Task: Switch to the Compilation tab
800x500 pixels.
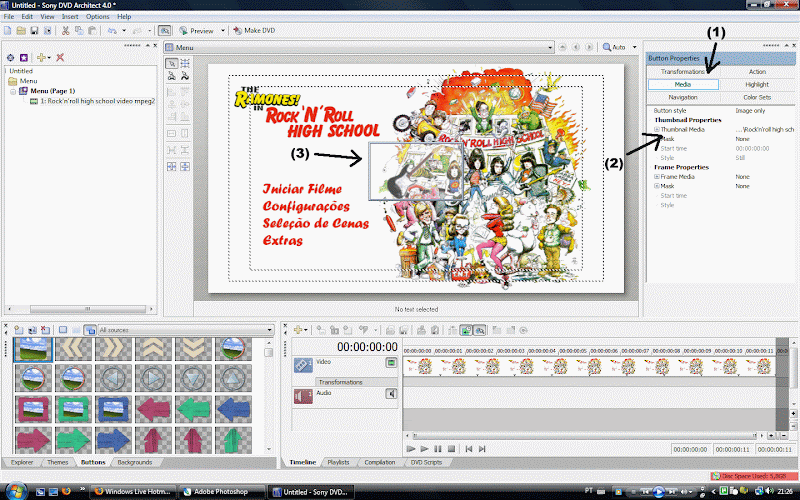Action: click(x=380, y=462)
